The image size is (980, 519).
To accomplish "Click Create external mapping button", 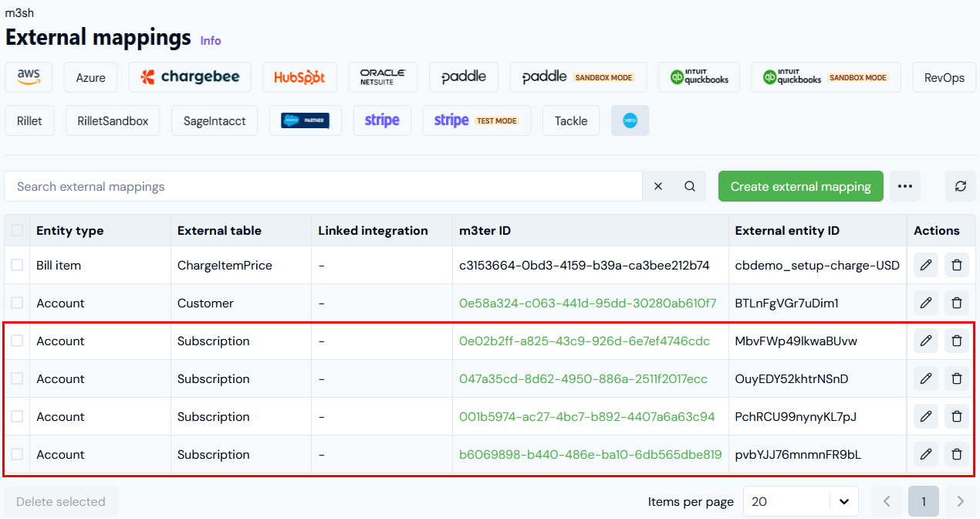I will pos(801,186).
